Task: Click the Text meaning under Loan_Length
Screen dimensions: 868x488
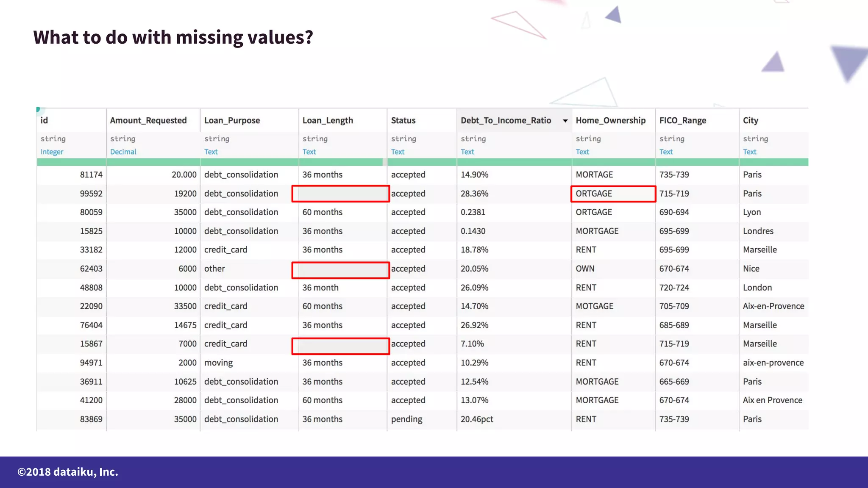Action: tap(309, 152)
